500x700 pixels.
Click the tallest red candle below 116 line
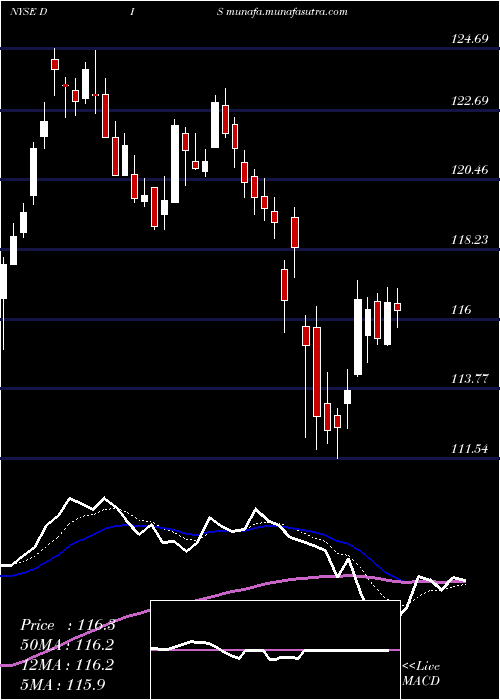click(317, 372)
